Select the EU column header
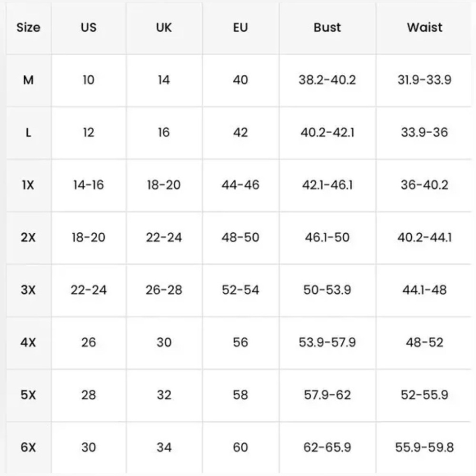This screenshot has width=476, height=476. click(240, 28)
